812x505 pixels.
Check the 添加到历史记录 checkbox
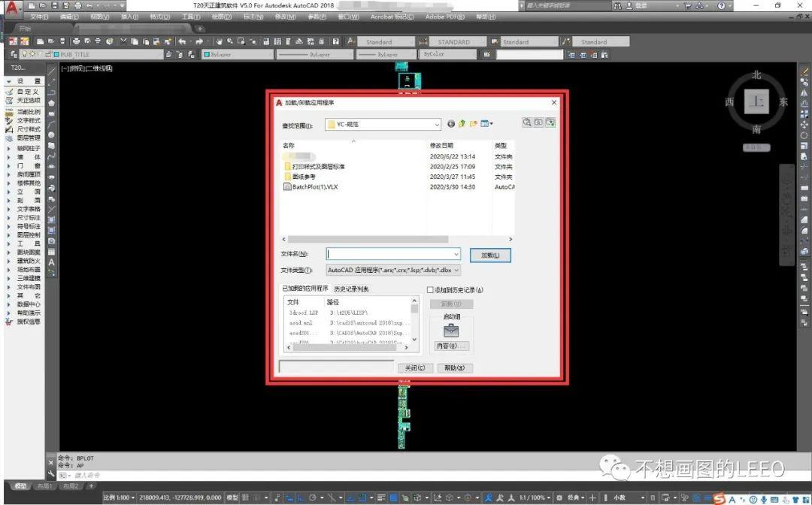(x=430, y=290)
